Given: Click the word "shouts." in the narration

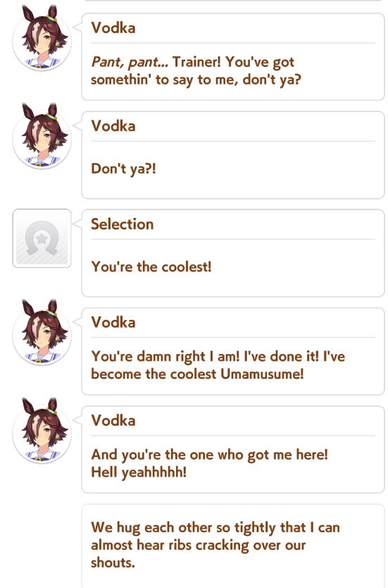Looking at the screenshot, I should point(113,563).
